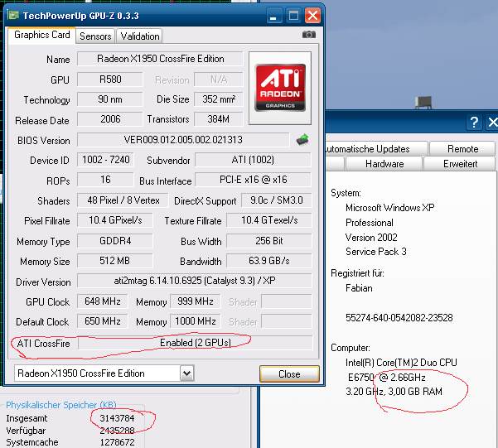Image resolution: width=498 pixels, height=448 pixels.
Task: Click the Service Pack 3 text
Action: [375, 252]
